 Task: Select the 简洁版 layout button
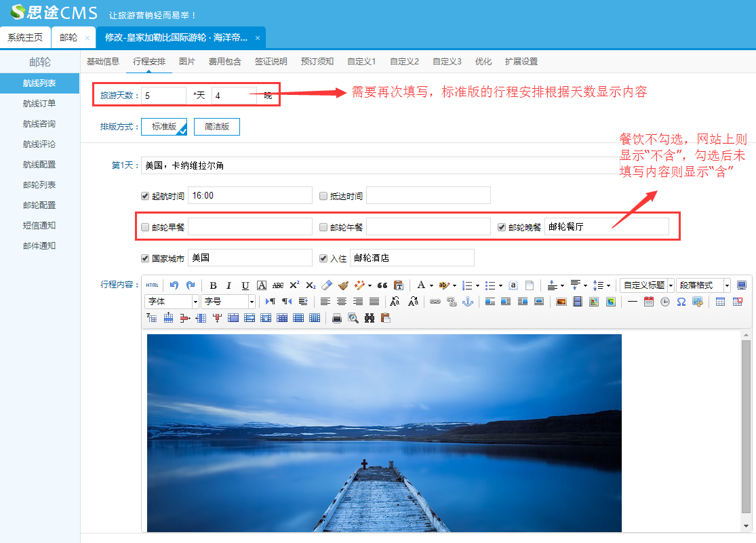pyautogui.click(x=216, y=127)
